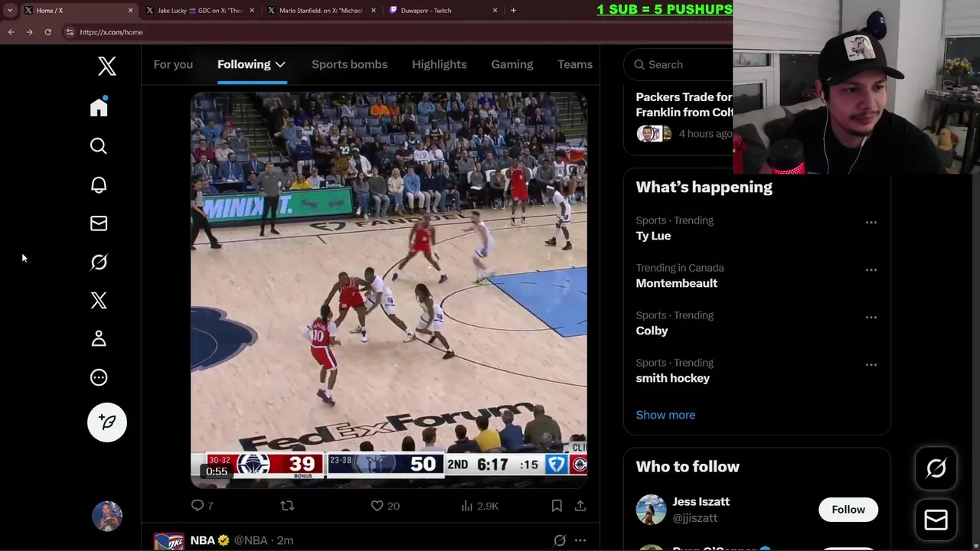Open Notifications bell icon
The image size is (980, 551).
click(99, 184)
